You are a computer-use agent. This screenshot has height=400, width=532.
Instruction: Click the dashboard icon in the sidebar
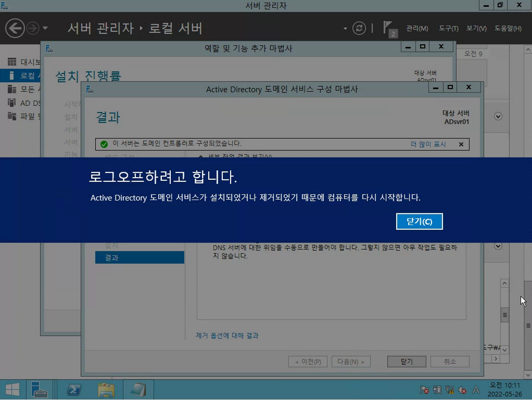pyautogui.click(x=12, y=62)
